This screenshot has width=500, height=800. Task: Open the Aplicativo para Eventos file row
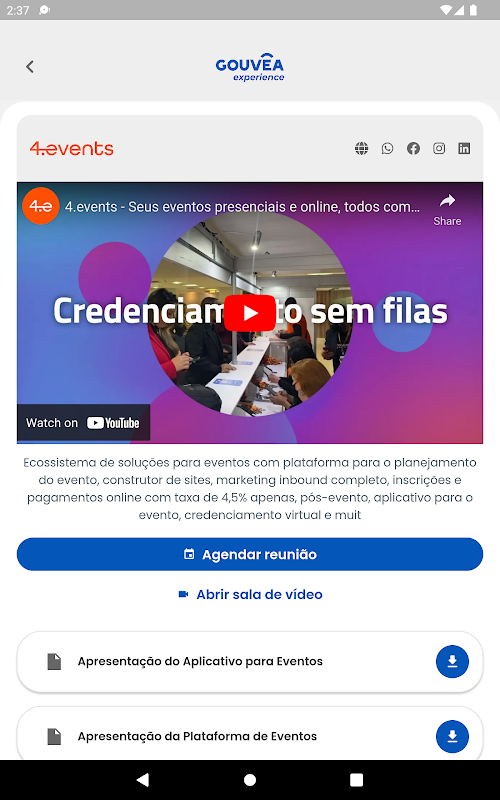[250, 662]
